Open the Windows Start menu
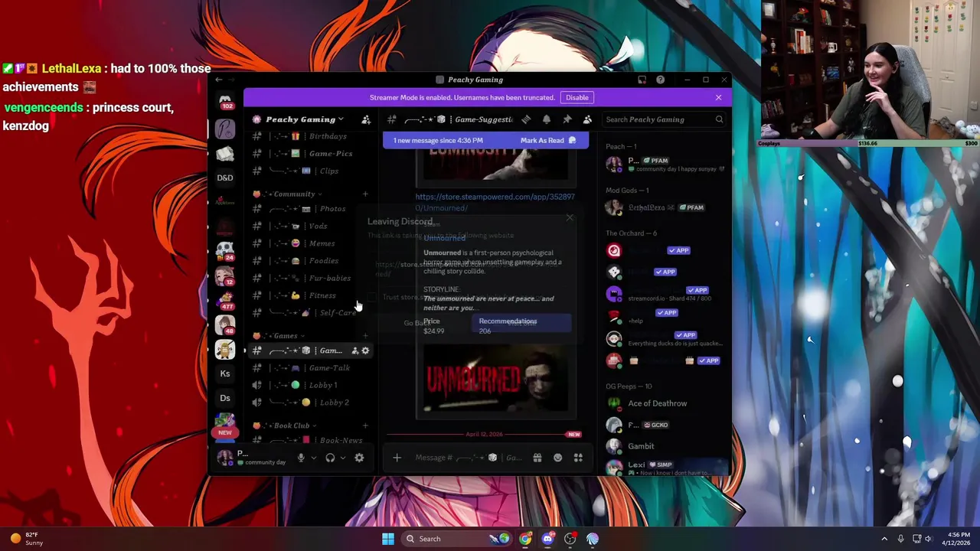The height and width of the screenshot is (551, 980). (x=388, y=539)
